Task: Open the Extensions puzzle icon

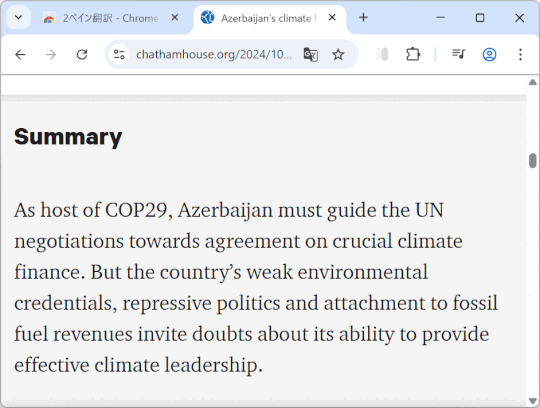Action: [x=413, y=54]
